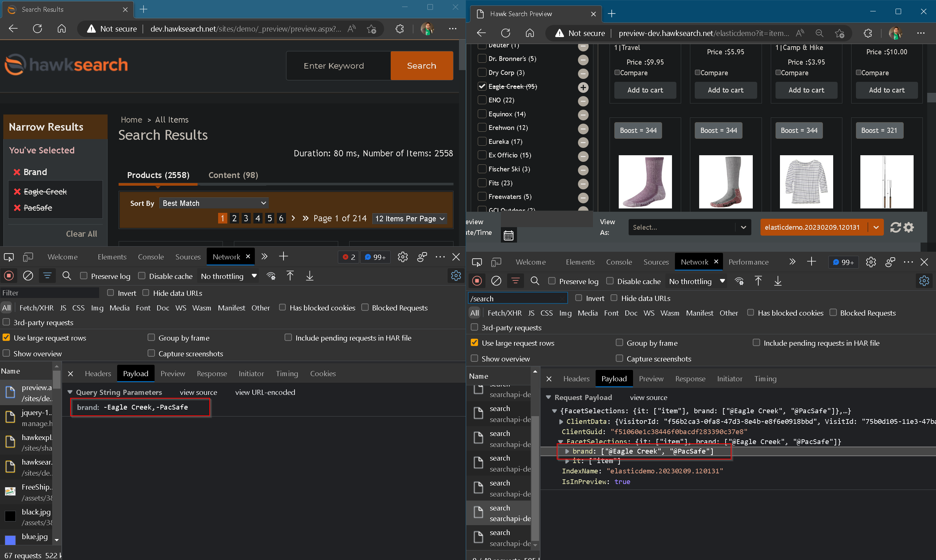This screenshot has height=560, width=936.
Task: Expand the ClientData payload tree node
Action: [561, 422]
